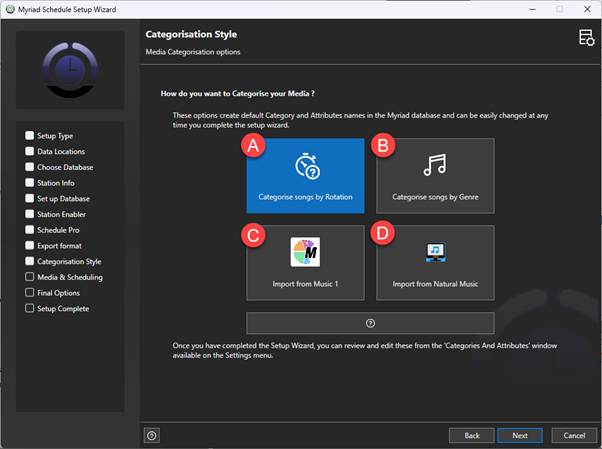Go Back to the previous wizard page
Image resolution: width=602 pixels, height=449 pixels.
click(x=471, y=435)
